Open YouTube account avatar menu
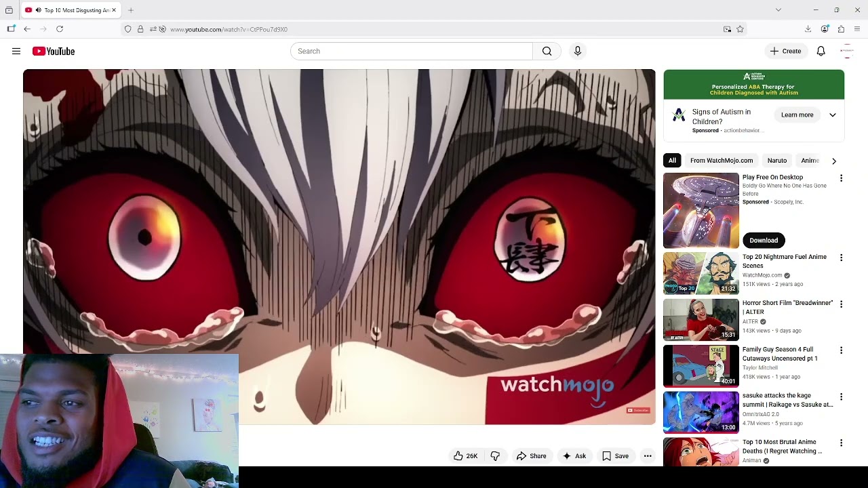 point(846,51)
